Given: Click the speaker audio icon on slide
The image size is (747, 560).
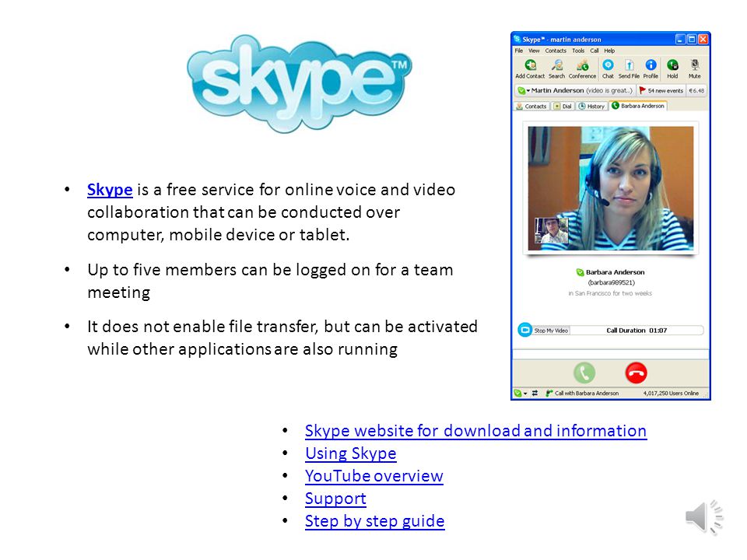Looking at the screenshot, I should coord(704,517).
